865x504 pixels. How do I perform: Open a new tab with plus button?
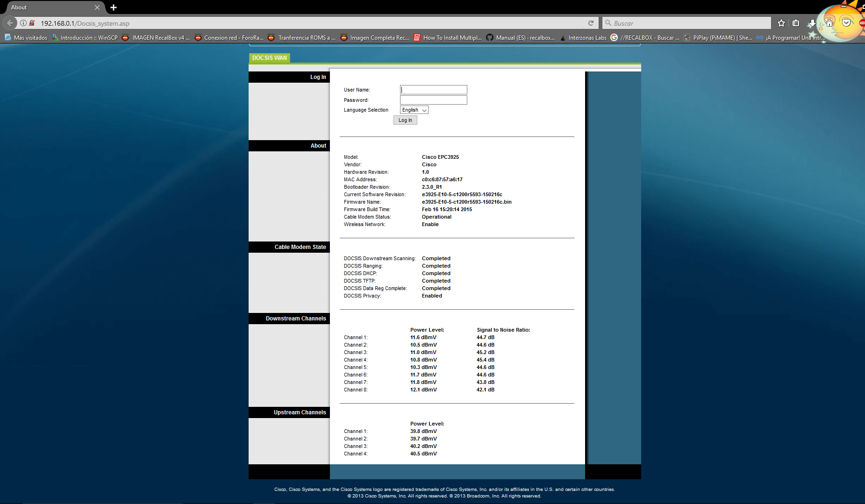click(114, 7)
